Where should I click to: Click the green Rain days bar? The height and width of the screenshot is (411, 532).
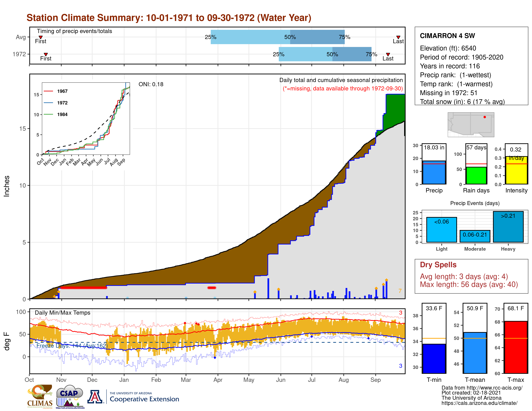[476, 176]
